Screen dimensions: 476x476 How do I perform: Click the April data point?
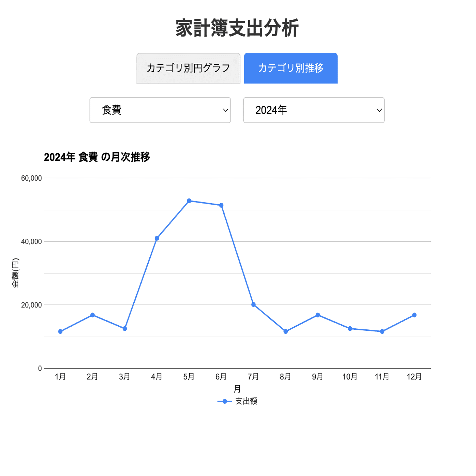click(157, 238)
